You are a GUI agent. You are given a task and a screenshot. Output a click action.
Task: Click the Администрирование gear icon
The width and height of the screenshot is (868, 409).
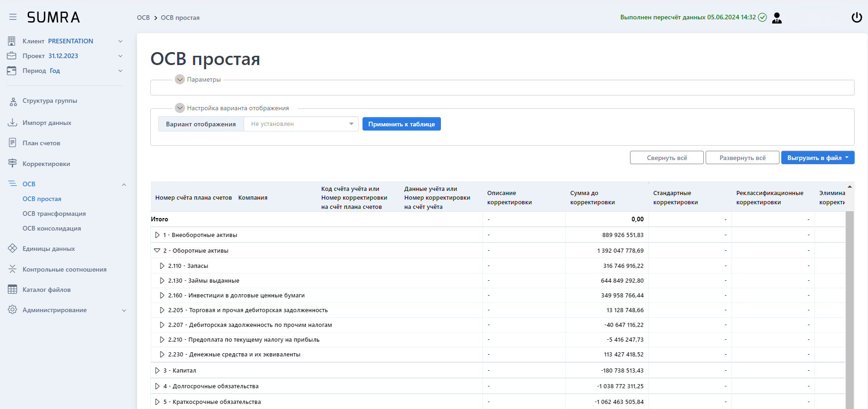click(x=13, y=310)
